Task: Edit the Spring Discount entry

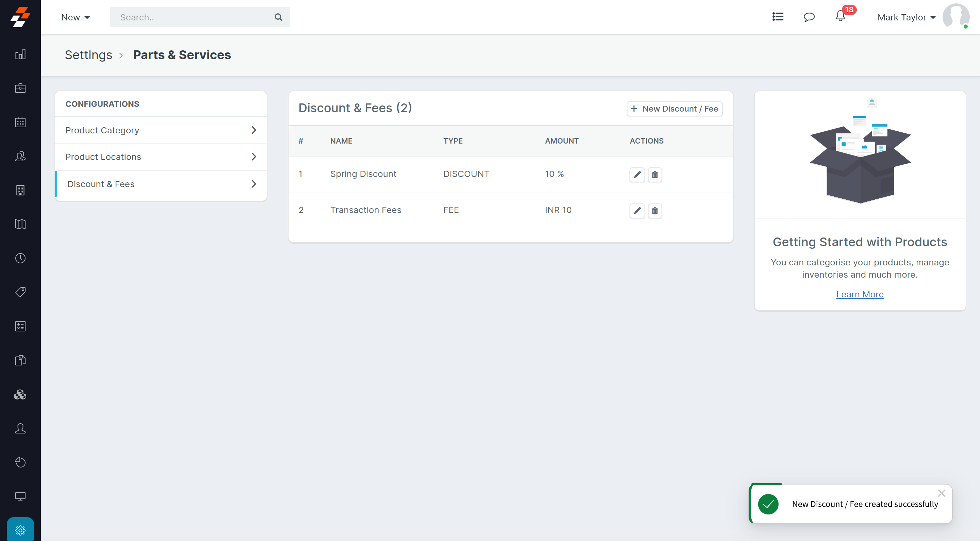Action: pos(637,175)
